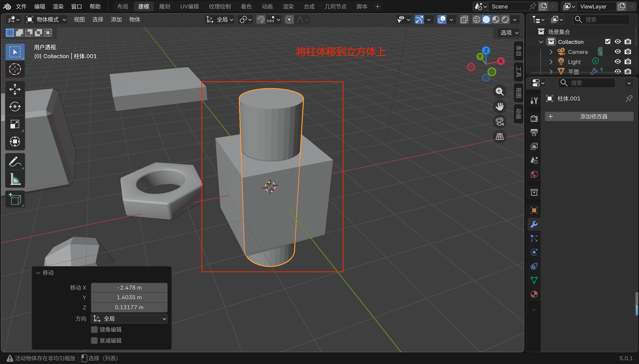The image size is (639, 364).
Task: Enable the 衰减编辑 checkbox
Action: coord(94,341)
